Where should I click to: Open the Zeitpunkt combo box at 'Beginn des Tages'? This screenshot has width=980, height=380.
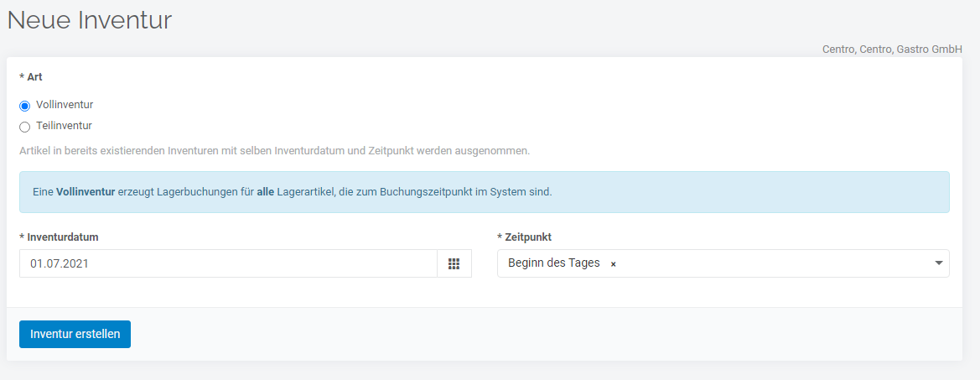(x=723, y=263)
